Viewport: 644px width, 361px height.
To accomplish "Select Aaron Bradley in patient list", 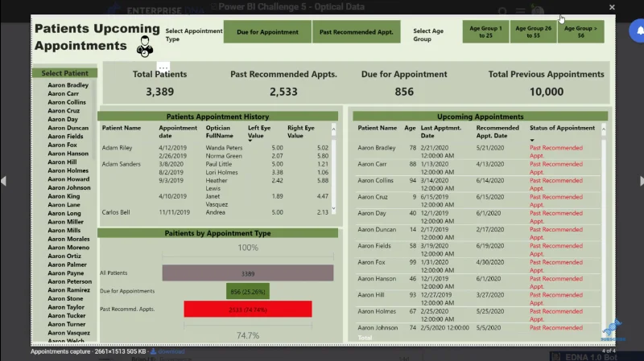I will (68, 85).
